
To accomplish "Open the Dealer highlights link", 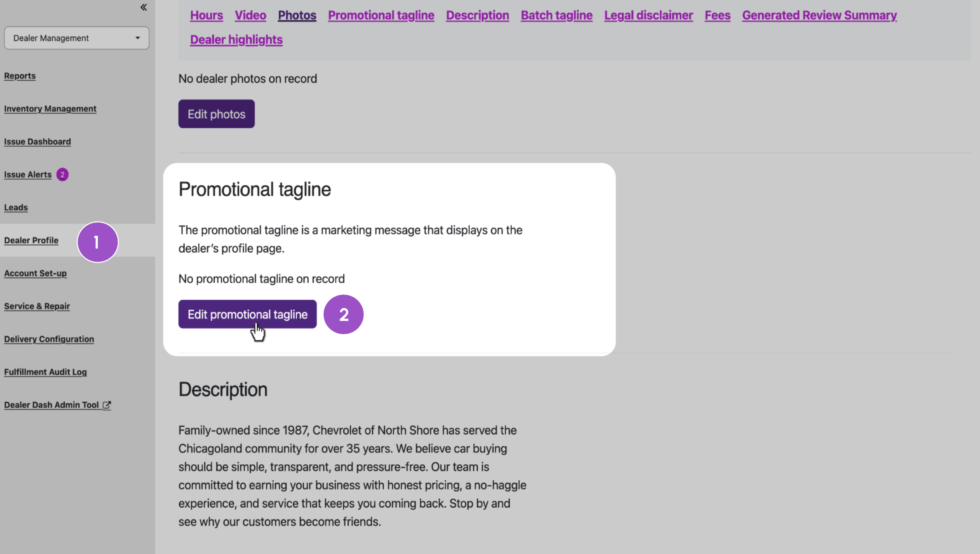I will tap(236, 40).
